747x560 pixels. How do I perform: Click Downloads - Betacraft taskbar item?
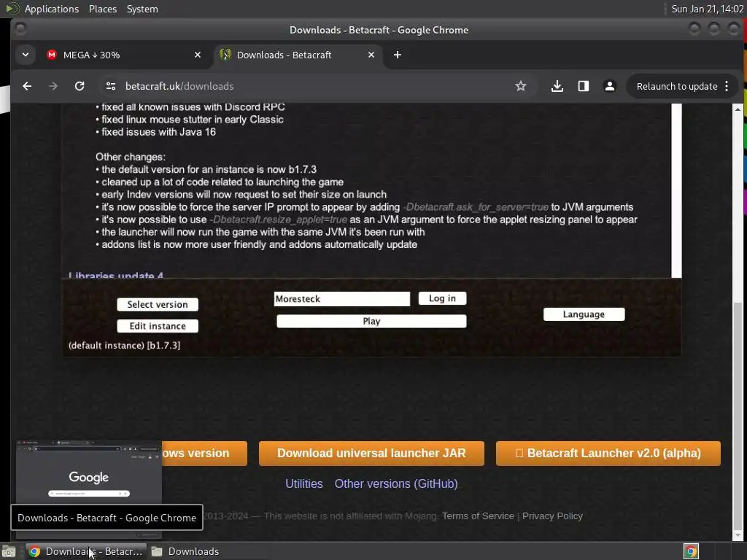point(86,551)
